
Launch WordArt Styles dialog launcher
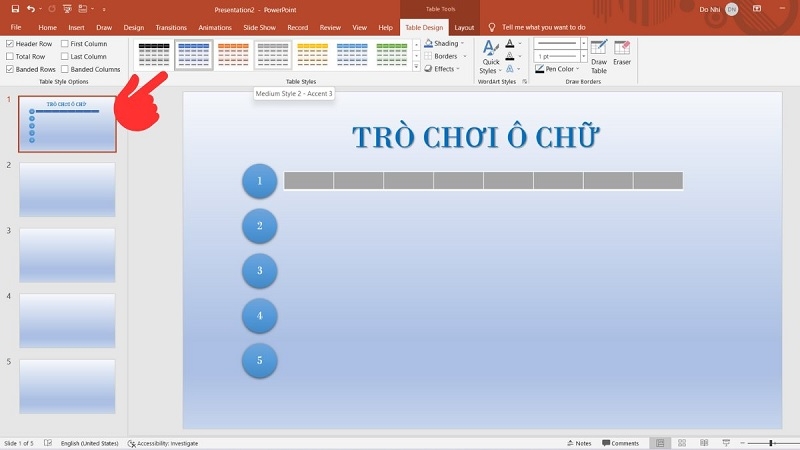click(x=524, y=82)
